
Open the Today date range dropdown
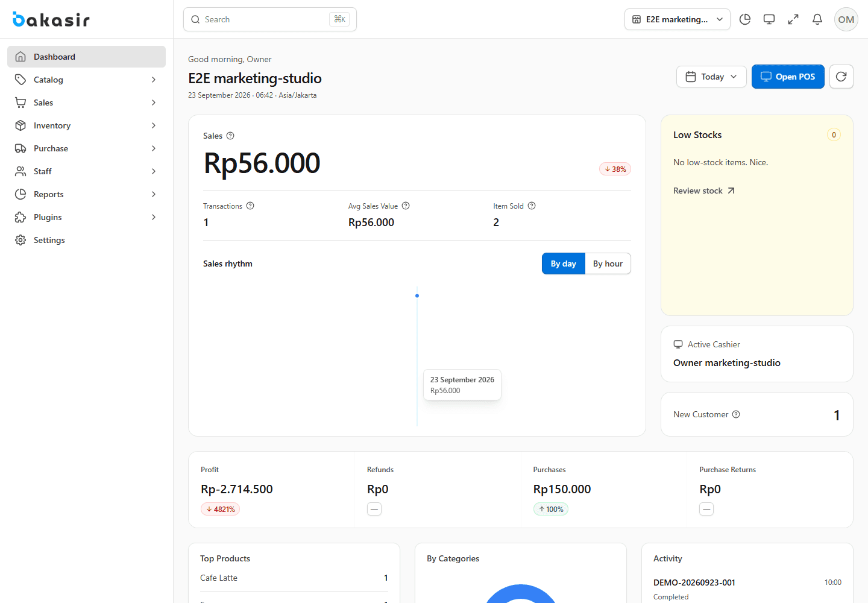(711, 77)
